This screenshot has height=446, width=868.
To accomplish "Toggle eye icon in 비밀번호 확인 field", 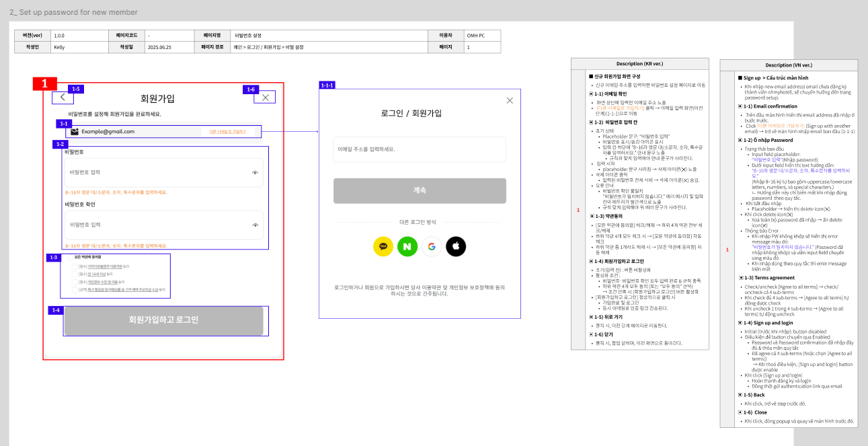I will 255,225.
